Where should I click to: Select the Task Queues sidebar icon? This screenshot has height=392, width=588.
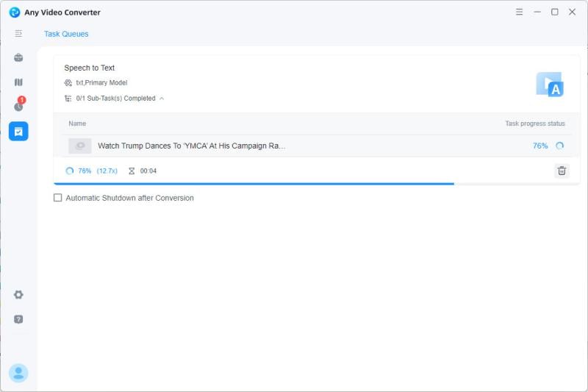tap(18, 132)
